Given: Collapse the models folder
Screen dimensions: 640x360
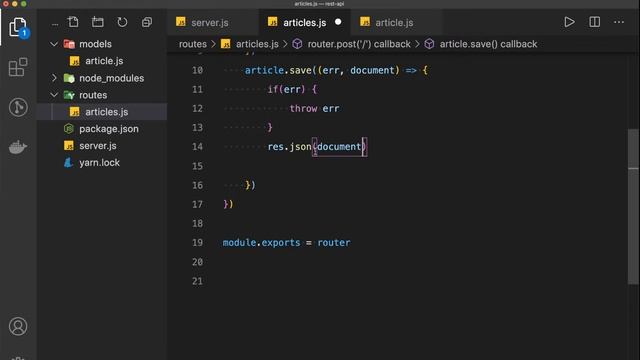Looking at the screenshot, I should (x=54, y=44).
